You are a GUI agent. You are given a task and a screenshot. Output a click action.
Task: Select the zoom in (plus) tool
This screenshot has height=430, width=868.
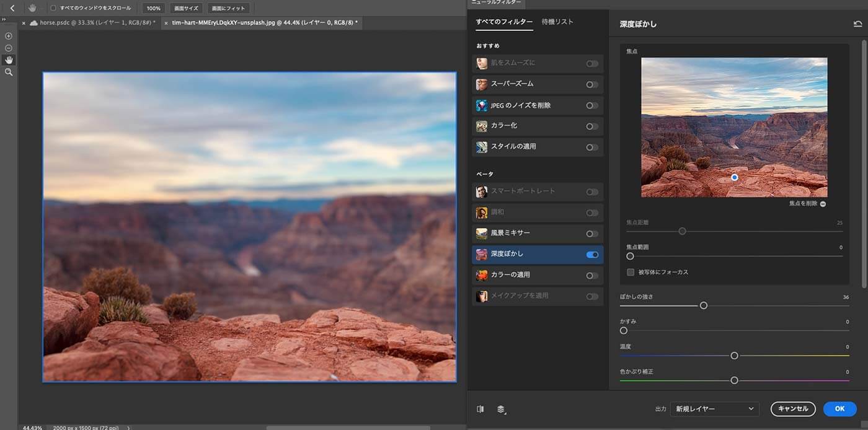(9, 36)
